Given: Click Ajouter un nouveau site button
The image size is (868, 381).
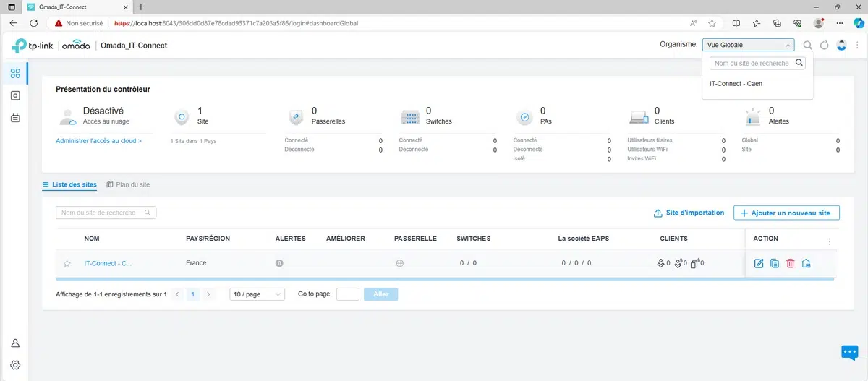Looking at the screenshot, I should point(786,213).
